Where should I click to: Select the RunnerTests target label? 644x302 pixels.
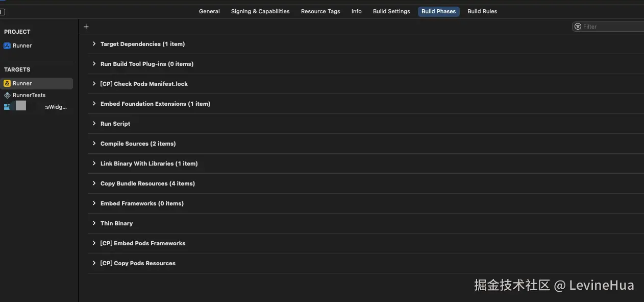click(29, 95)
